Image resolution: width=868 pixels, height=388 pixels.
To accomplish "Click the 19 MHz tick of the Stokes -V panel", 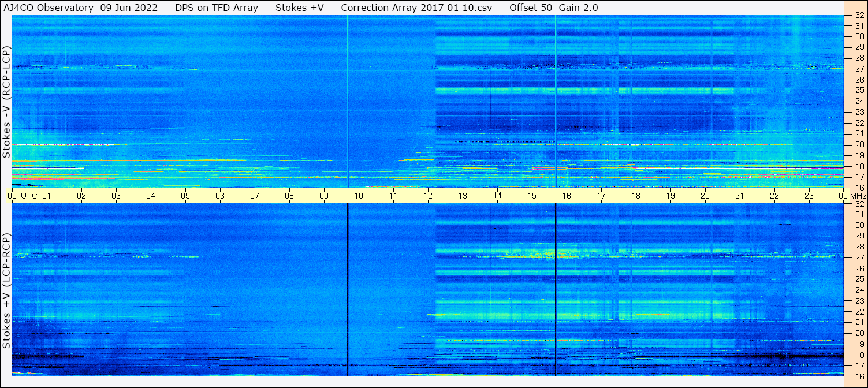I will (x=859, y=155).
